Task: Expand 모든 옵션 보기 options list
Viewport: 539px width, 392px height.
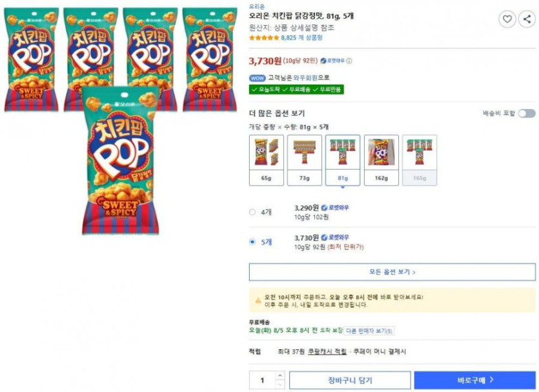Action: [392, 272]
